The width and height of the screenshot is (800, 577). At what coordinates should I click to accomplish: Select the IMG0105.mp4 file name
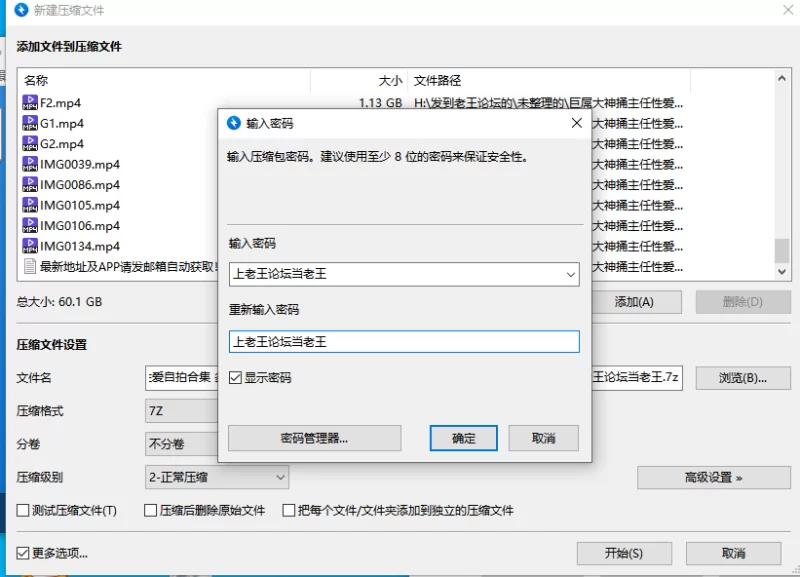[x=80, y=205]
